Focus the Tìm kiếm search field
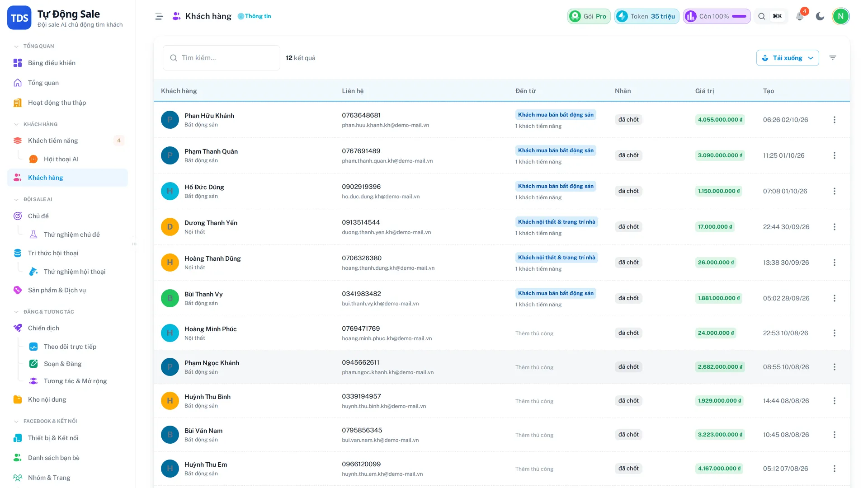868x488 pixels. 222,58
